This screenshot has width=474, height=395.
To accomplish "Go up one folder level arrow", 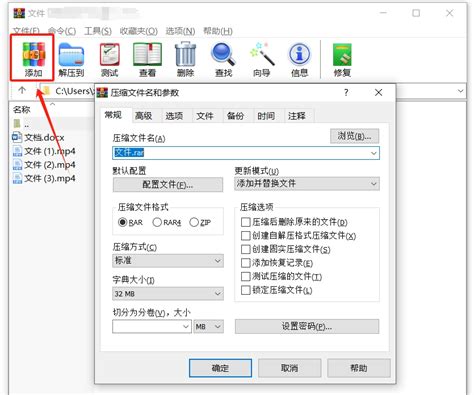I will (22, 90).
